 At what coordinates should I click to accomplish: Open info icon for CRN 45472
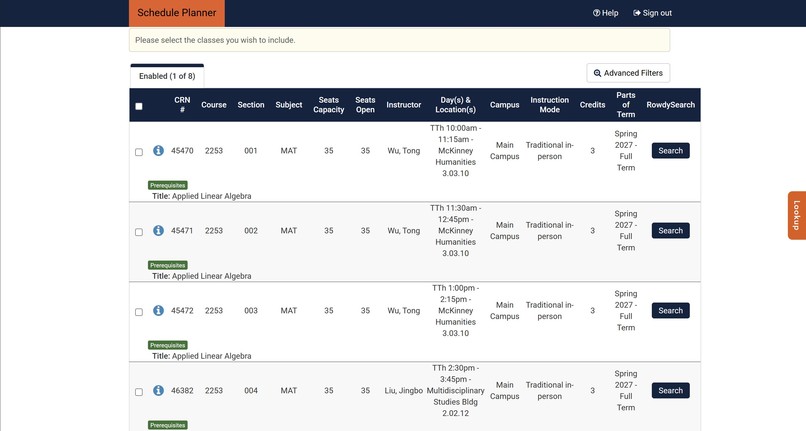tap(158, 311)
